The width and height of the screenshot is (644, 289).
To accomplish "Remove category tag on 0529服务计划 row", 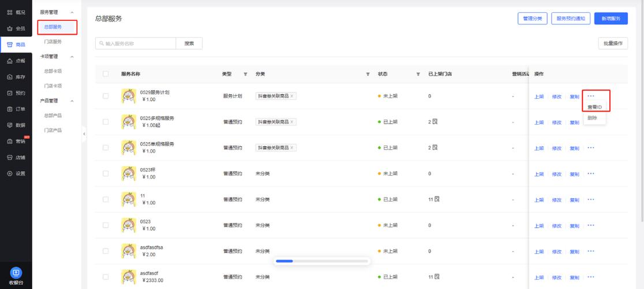I will click(291, 96).
